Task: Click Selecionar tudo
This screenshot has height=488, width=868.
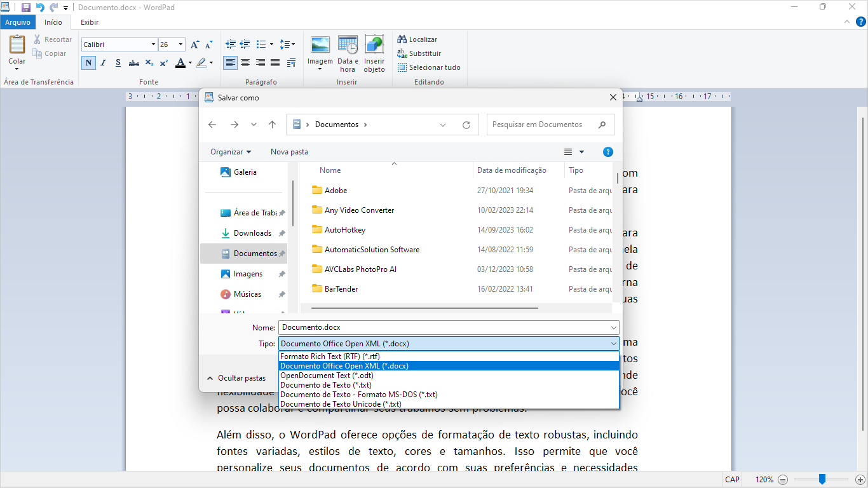Action: (429, 67)
